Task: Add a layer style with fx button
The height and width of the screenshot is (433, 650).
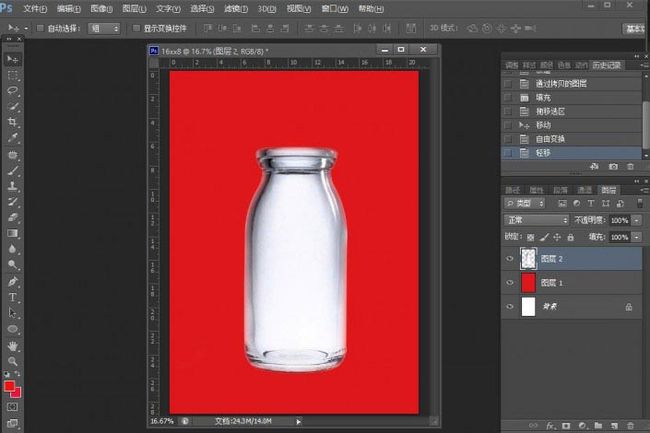Action: (x=550, y=426)
